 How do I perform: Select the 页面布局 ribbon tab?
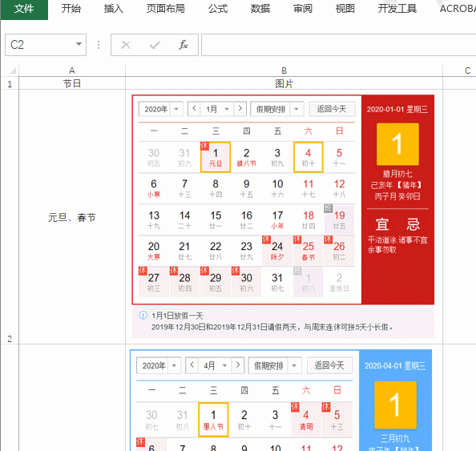(165, 9)
